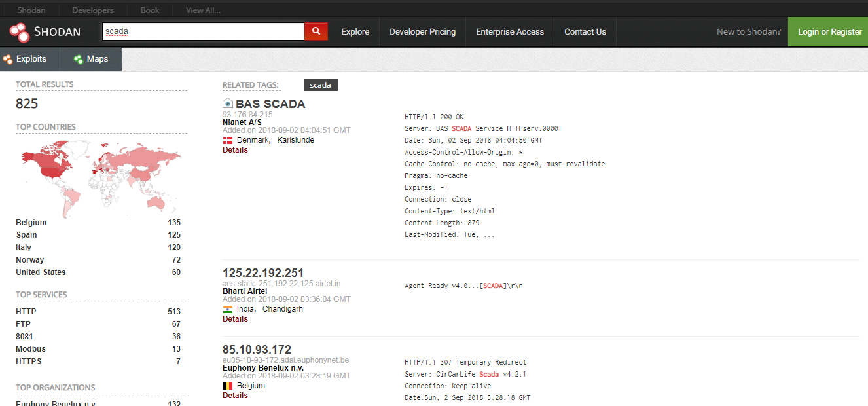Viewport: 868px width, 406px height.
Task: Click IP address 93.176.84.215
Action: click(247, 115)
